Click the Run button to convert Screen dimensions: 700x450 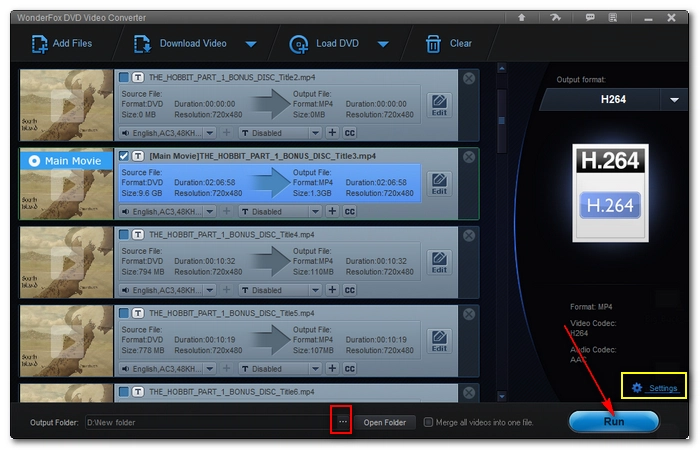point(614,421)
